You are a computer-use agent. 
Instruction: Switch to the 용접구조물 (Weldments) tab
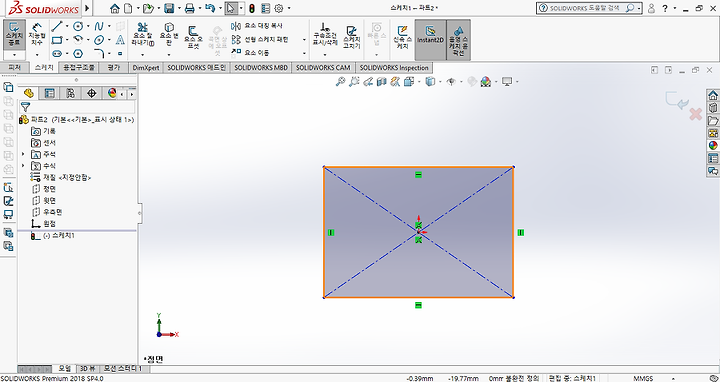click(x=79, y=67)
